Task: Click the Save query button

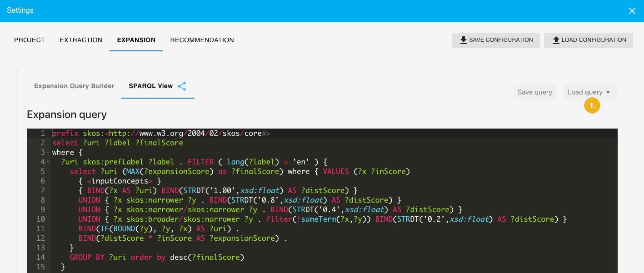Action: click(x=535, y=92)
